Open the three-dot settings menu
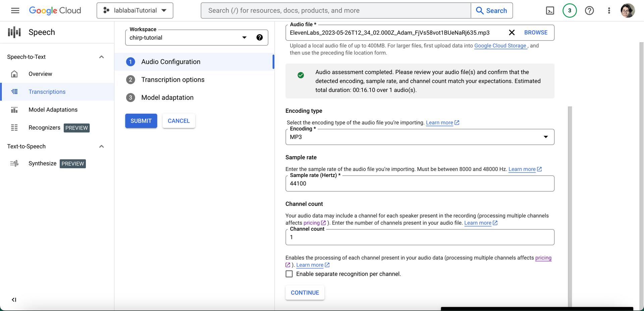The width and height of the screenshot is (644, 311). pos(609,11)
